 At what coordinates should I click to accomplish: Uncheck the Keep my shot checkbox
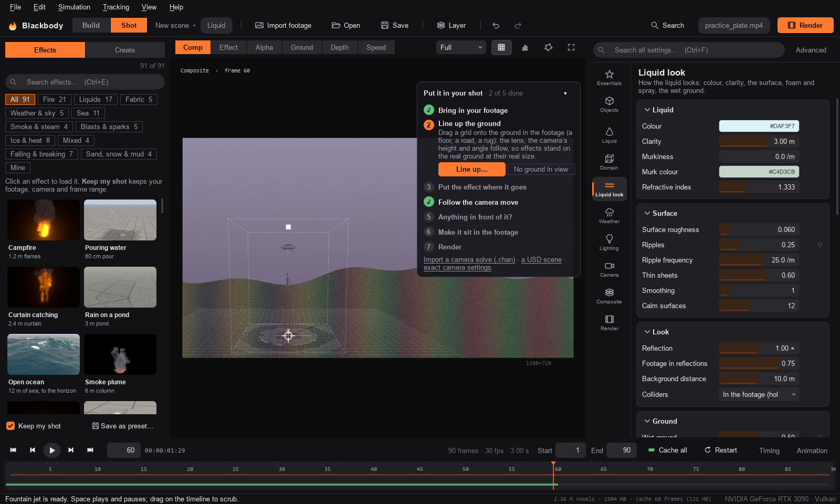(x=10, y=426)
